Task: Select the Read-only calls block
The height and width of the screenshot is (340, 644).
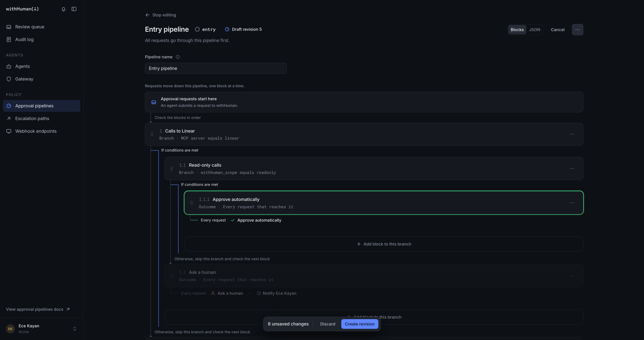Action: click(374, 169)
